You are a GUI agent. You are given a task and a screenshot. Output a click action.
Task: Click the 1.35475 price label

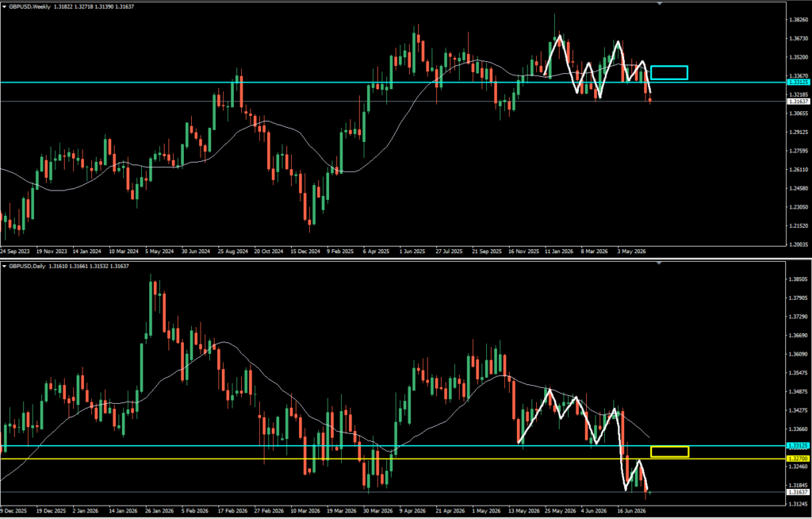click(798, 373)
